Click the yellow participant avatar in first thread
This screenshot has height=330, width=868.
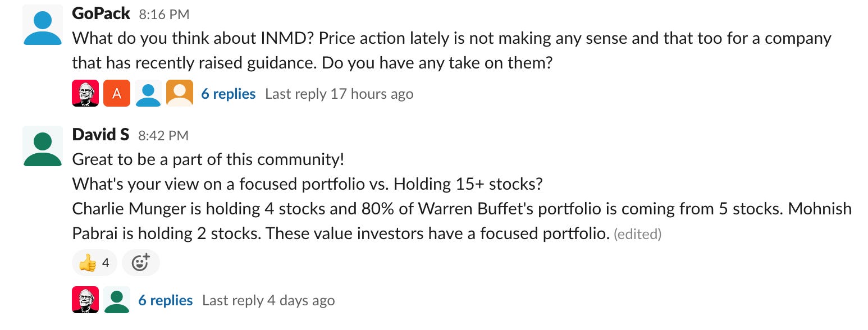tap(179, 93)
